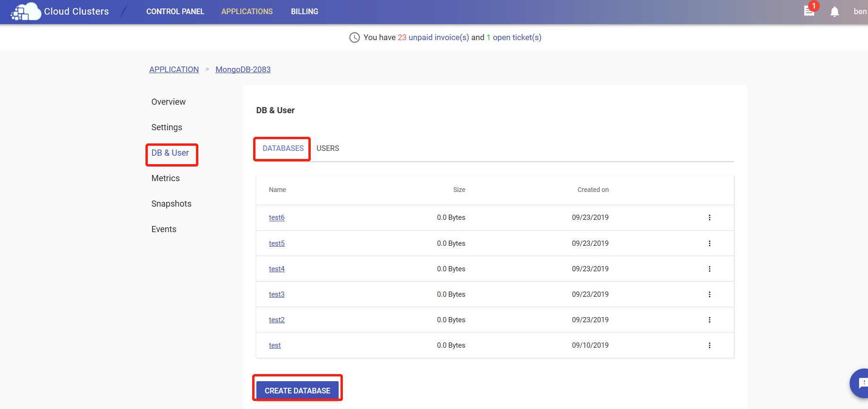The width and height of the screenshot is (868, 409).
Task: Select Snapshots in the sidebar
Action: (x=171, y=204)
